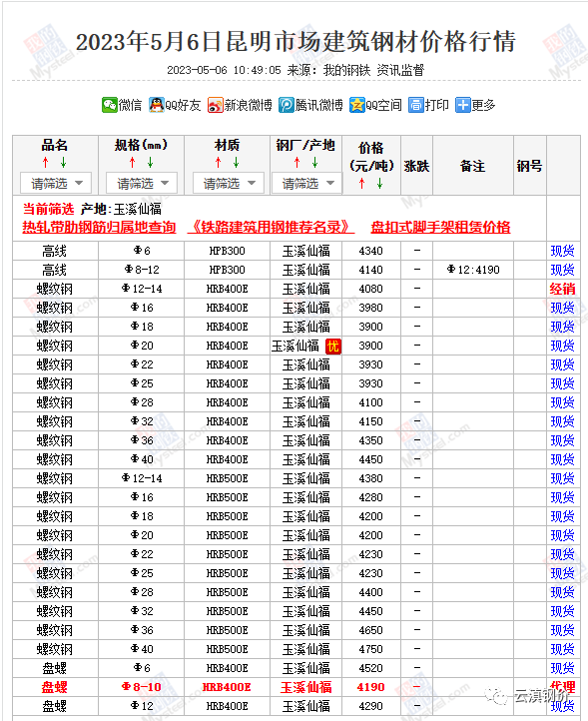Open the 规格(mm) filter dropdown

(142, 183)
